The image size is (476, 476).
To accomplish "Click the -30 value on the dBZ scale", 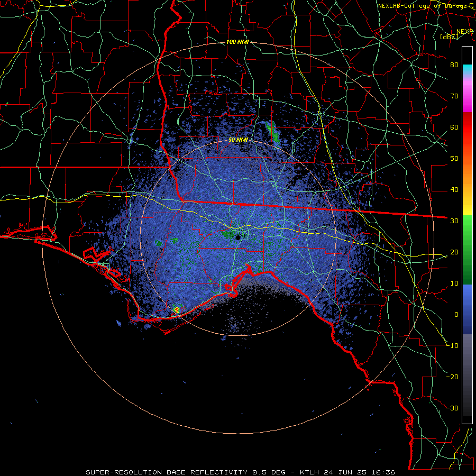I will coord(452,408).
